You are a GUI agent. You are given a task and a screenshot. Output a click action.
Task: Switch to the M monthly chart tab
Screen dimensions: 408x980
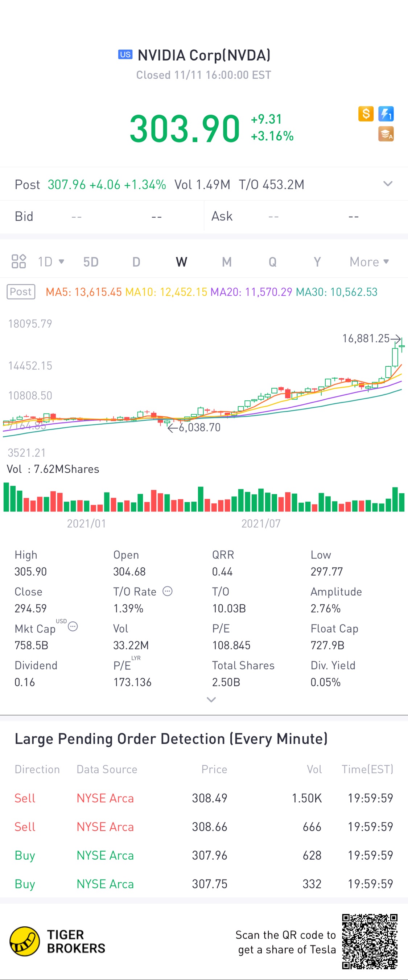click(x=227, y=262)
